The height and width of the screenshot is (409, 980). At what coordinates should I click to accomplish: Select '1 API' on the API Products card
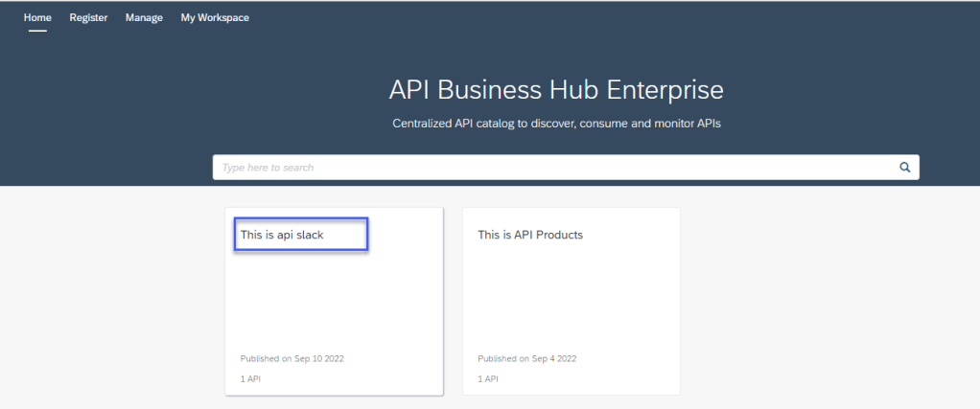point(488,378)
